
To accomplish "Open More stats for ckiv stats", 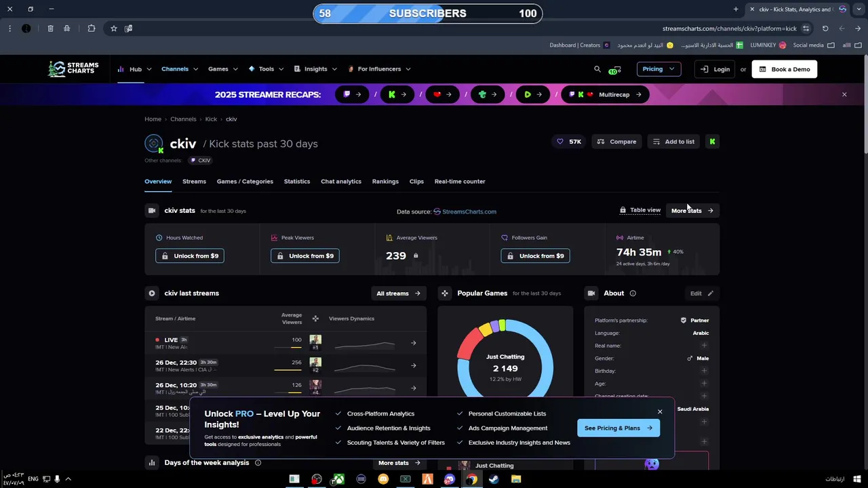I will click(x=692, y=211).
